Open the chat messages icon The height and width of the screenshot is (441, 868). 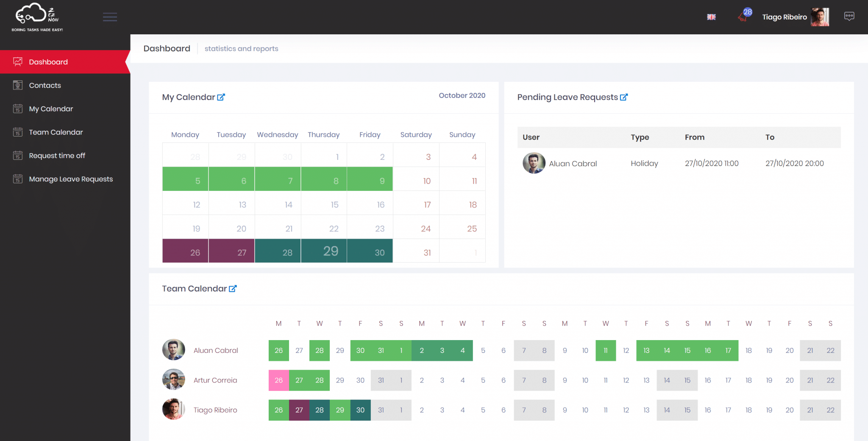coord(849,17)
